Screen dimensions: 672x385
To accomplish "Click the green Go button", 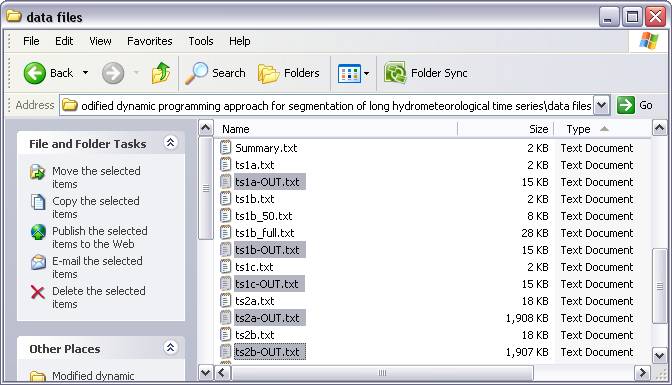I will 635,105.
